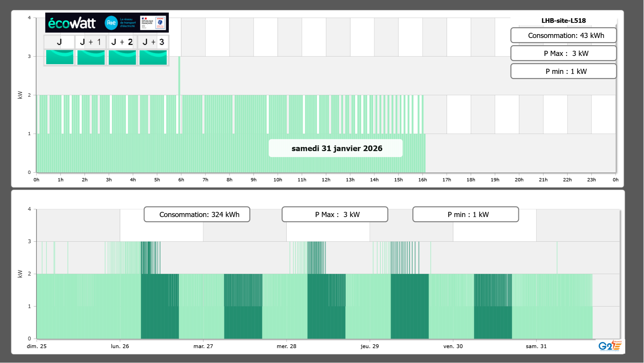Click the weekly P min: 1 kW box
This screenshot has height=363, width=644.
pyautogui.click(x=465, y=214)
